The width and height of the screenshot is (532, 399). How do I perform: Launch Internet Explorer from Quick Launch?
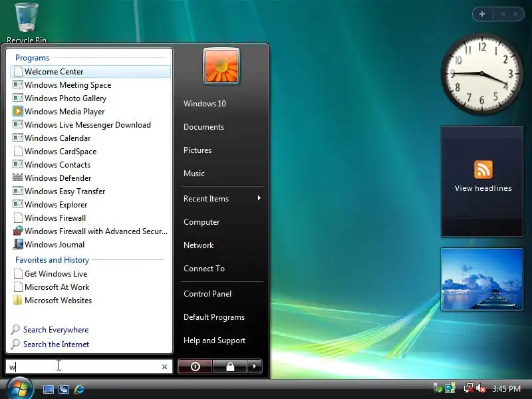click(x=79, y=389)
